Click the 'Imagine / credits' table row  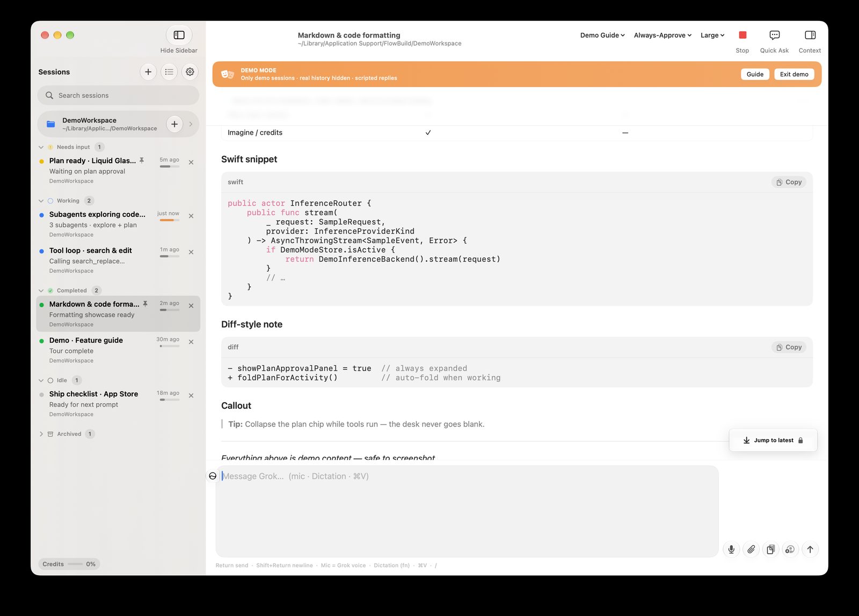(517, 133)
